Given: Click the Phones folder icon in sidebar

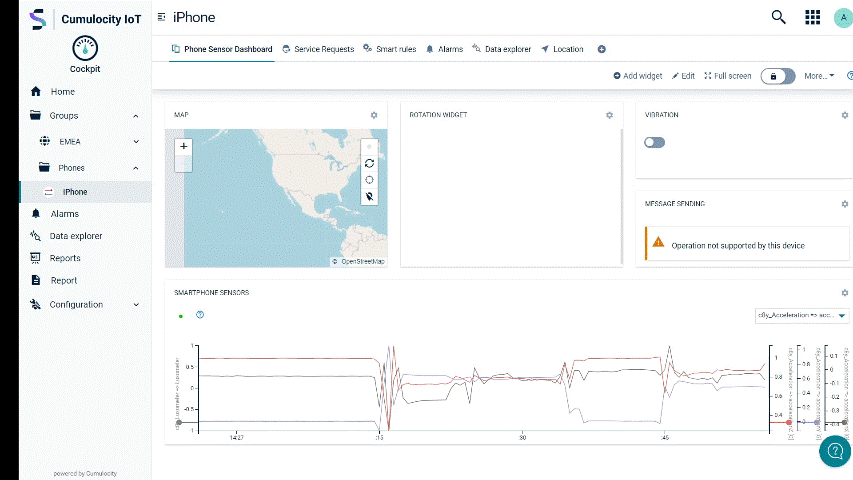Looking at the screenshot, I should (x=44, y=168).
